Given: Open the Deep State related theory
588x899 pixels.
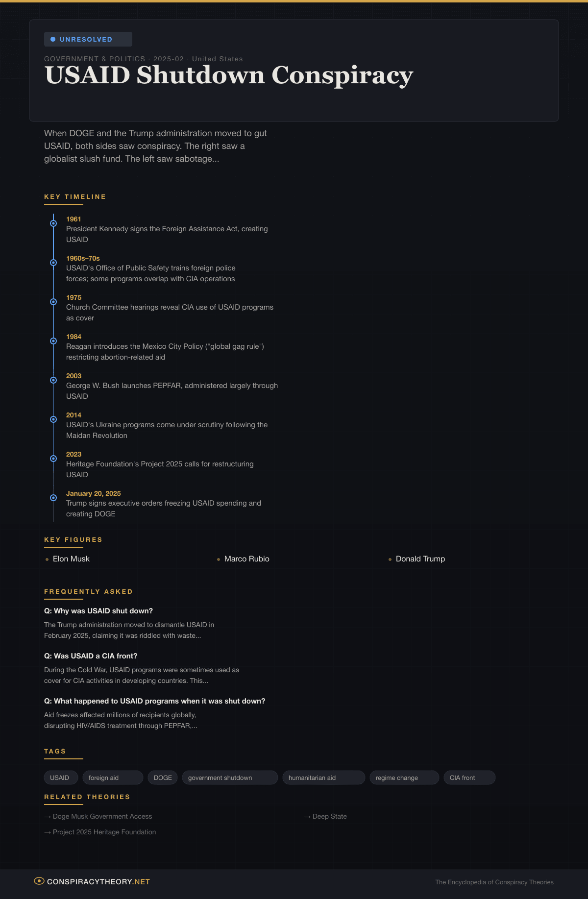Looking at the screenshot, I should [x=329, y=816].
